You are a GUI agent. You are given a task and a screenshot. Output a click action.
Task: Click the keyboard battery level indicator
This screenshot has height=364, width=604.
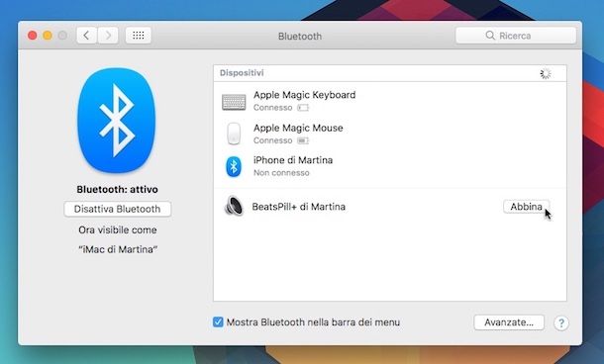point(303,108)
